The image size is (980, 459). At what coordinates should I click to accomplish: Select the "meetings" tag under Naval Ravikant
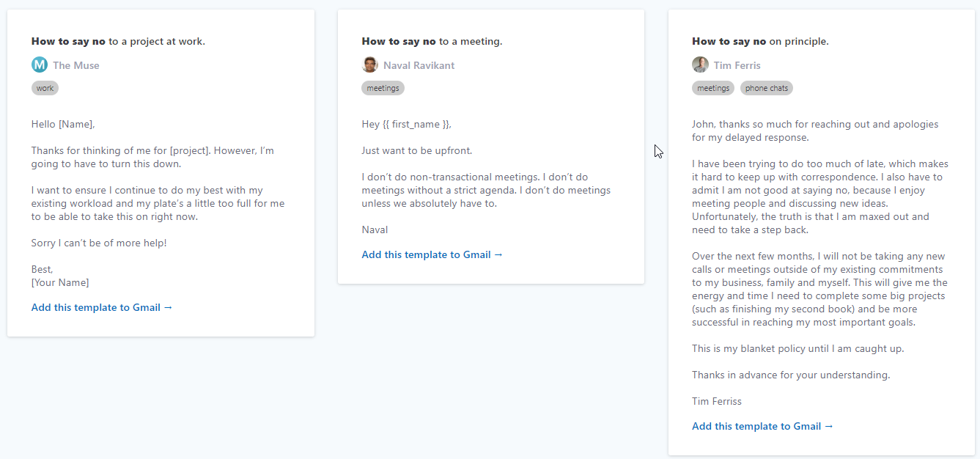point(383,88)
